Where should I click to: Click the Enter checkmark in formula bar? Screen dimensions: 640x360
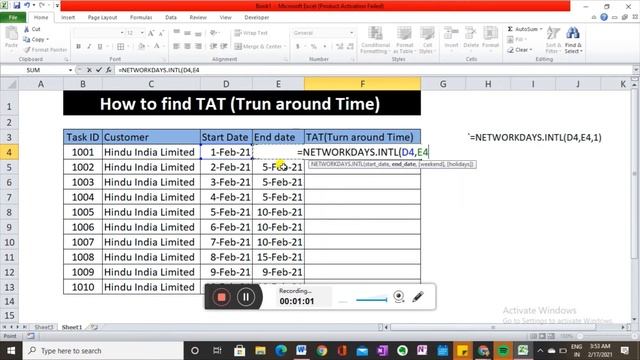click(99, 70)
